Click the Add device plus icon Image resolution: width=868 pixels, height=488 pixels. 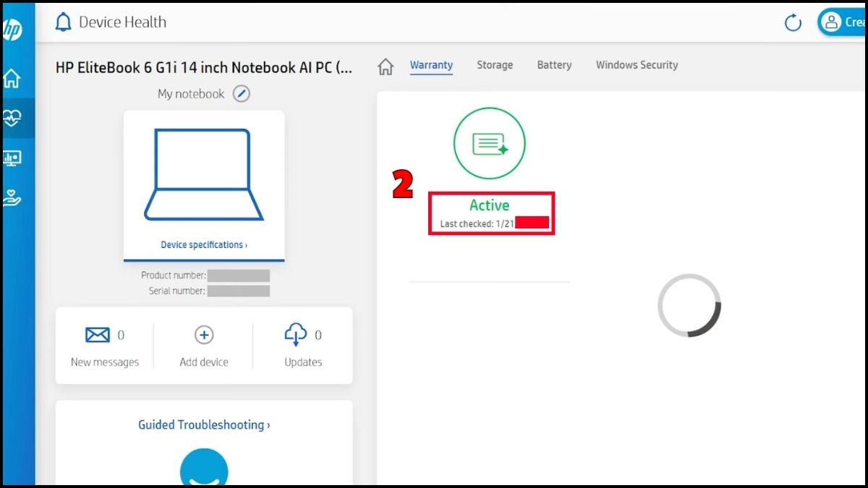(x=204, y=335)
